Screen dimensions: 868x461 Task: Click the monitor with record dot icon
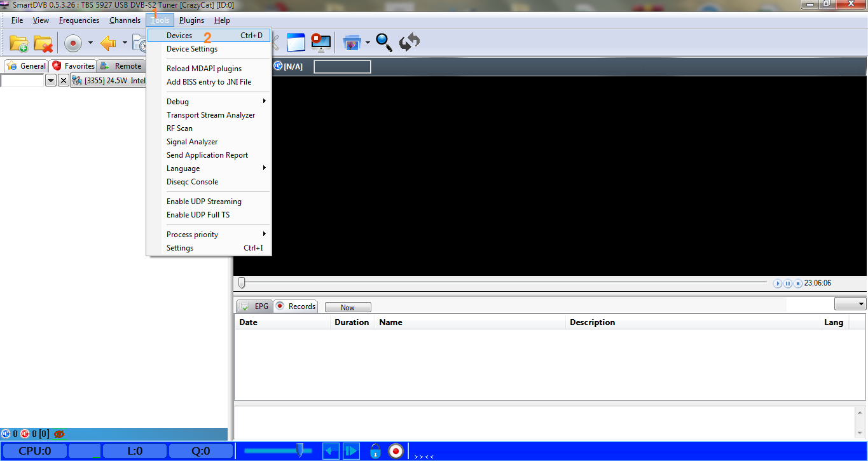[x=320, y=43]
